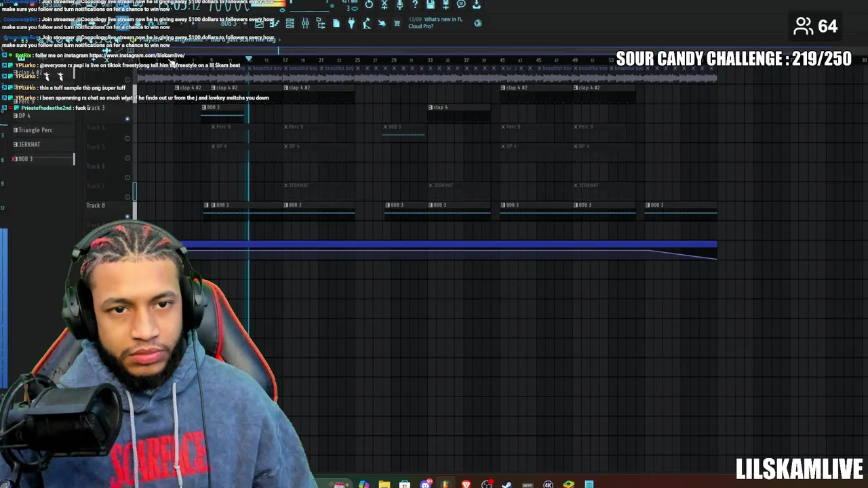Open the undo history icon
The height and width of the screenshot is (488, 868).
(x=369, y=4)
